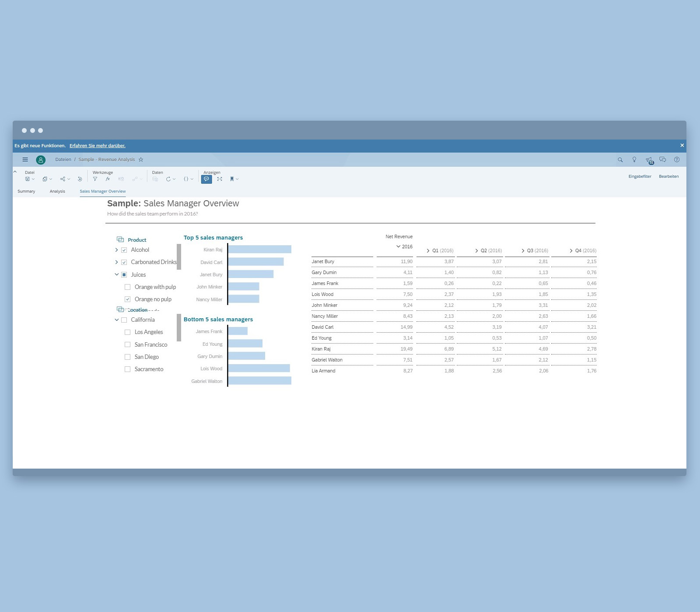Click the save icon under Datei

point(28,179)
